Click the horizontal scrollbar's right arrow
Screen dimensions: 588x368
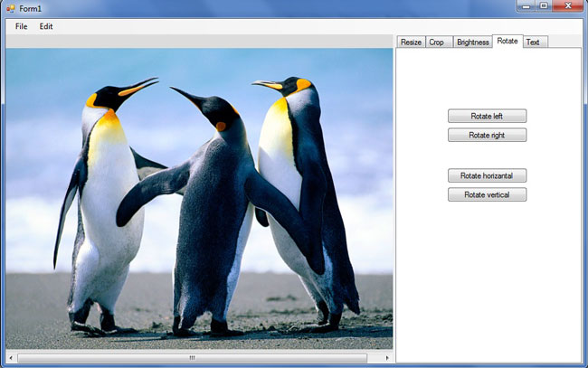pyautogui.click(x=387, y=358)
